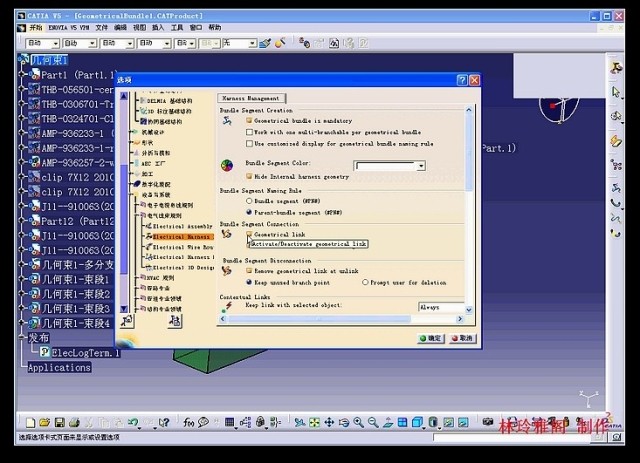Screen dimensions: 640x463
Task: Click the Open file folder icon
Action: (x=44, y=423)
